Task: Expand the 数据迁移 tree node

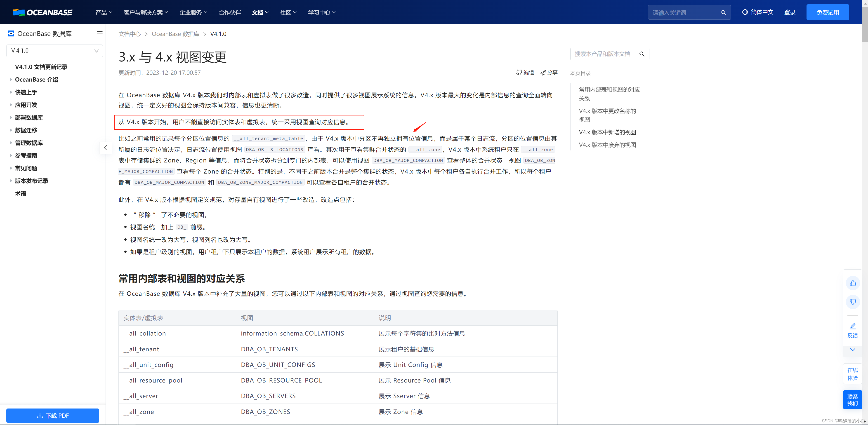Action: click(11, 130)
